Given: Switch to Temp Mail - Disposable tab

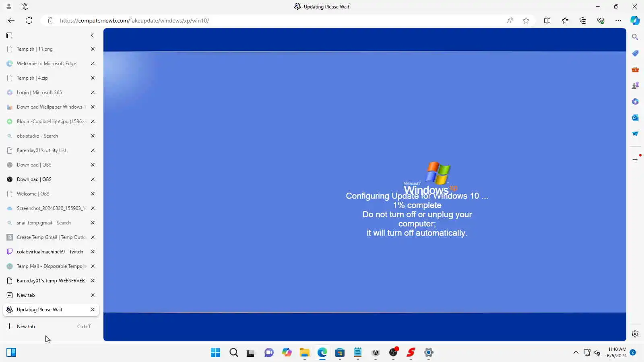Looking at the screenshot, I should [x=51, y=266].
